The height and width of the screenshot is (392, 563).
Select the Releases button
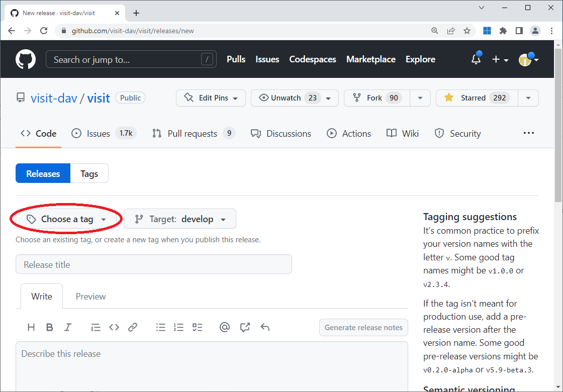(x=43, y=173)
